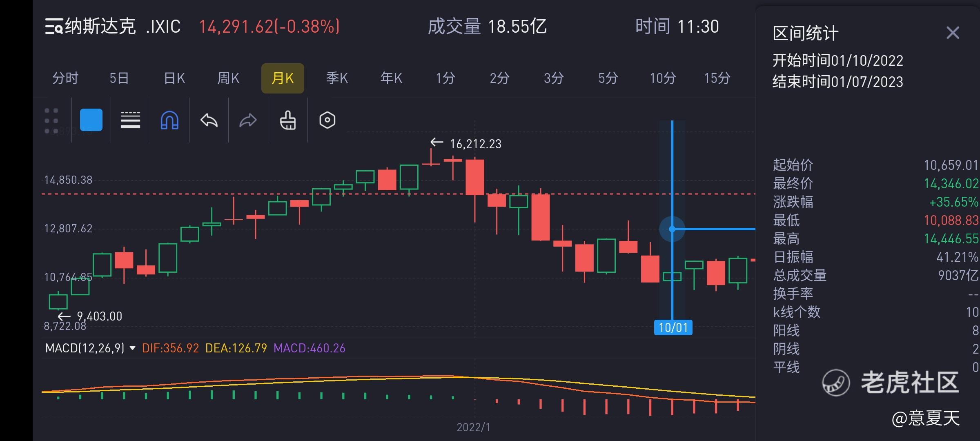This screenshot has width=980, height=441.
Task: Click the MACD(12,26,9) indicator label
Action: [x=85, y=348]
